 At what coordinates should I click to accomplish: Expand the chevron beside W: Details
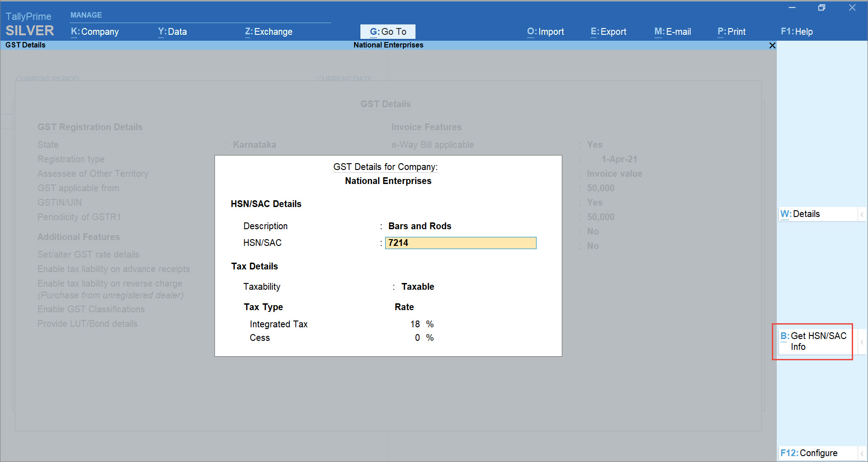[x=862, y=214]
